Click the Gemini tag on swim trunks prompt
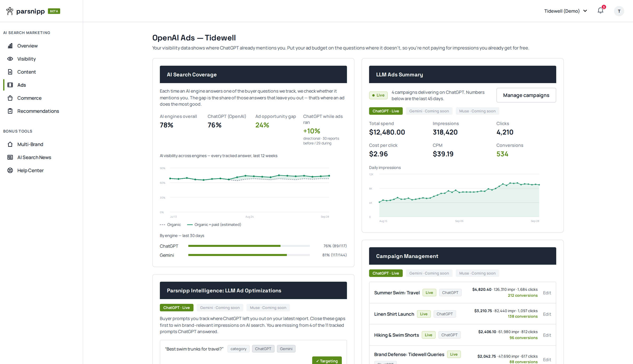633x364 pixels. [286, 349]
